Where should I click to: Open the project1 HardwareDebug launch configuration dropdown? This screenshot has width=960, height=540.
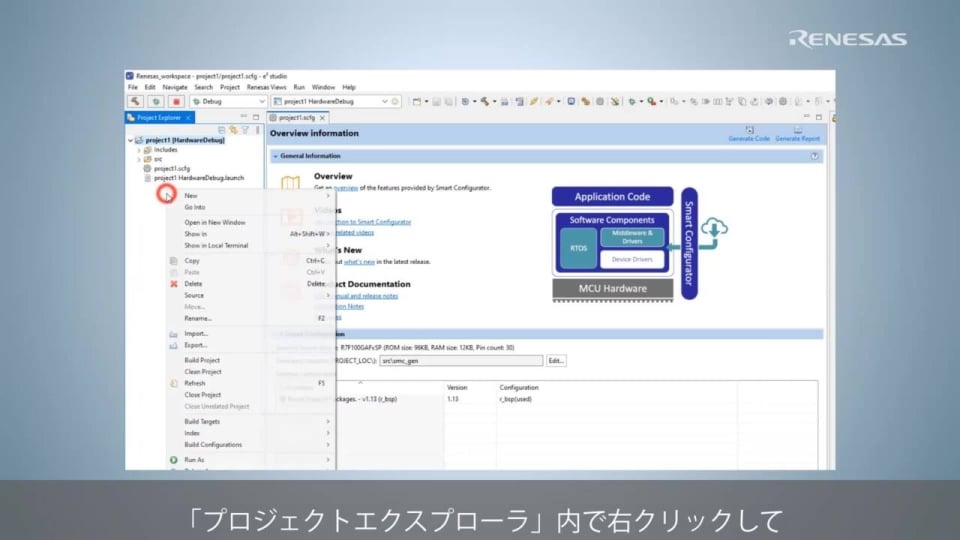[330, 102]
